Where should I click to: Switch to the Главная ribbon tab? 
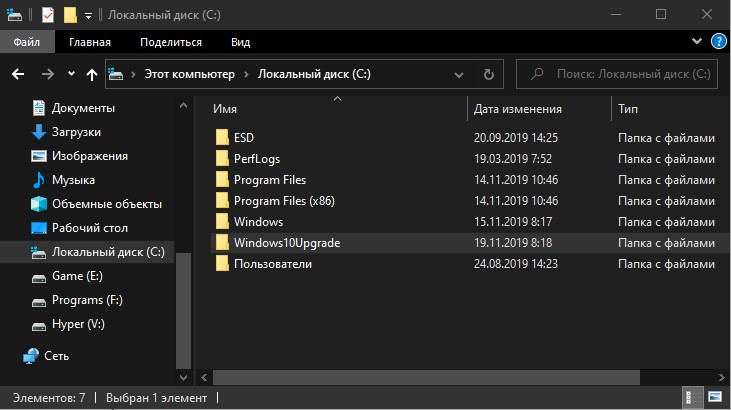(90, 42)
